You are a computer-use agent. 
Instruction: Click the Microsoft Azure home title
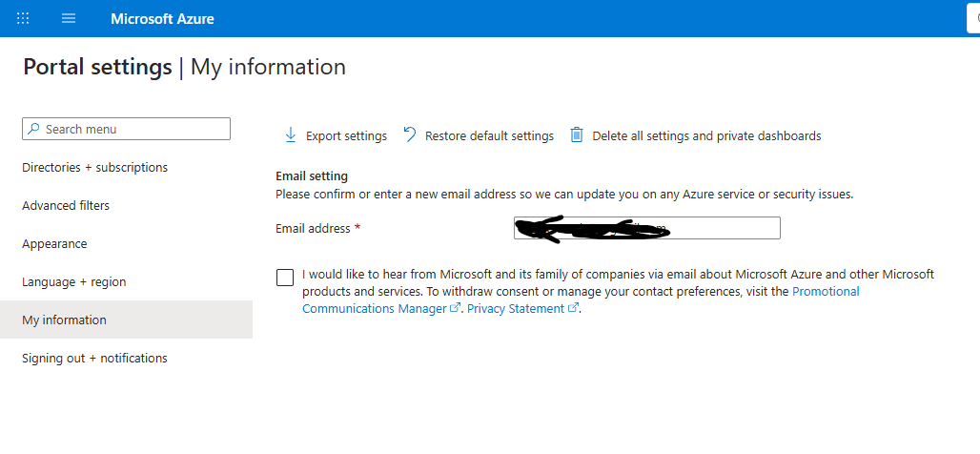162,19
